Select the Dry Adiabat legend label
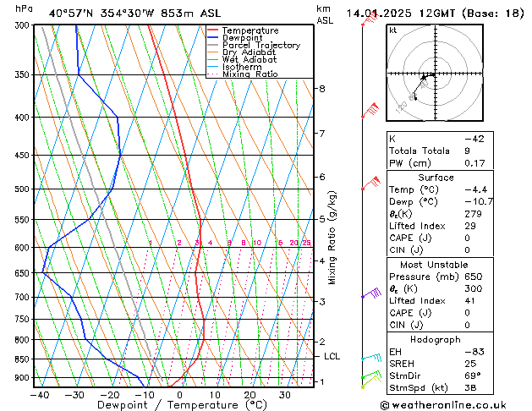The height and width of the screenshot is (411, 532). (x=249, y=52)
